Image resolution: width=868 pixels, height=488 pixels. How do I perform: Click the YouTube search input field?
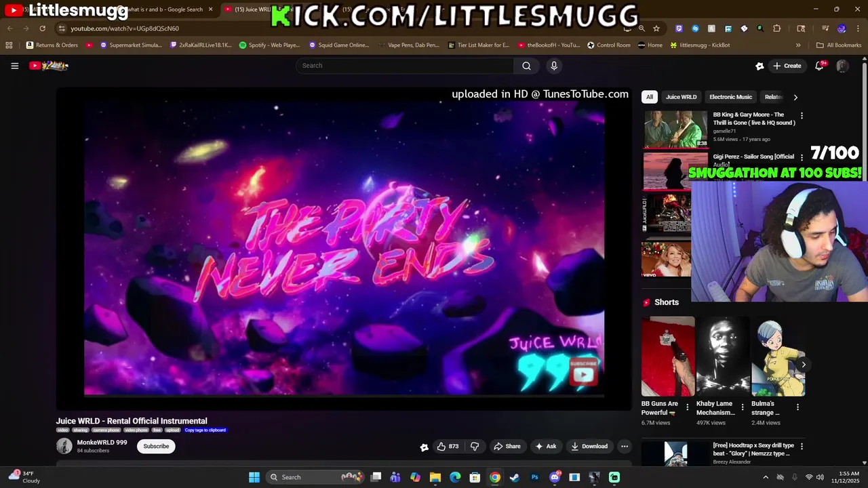click(x=404, y=66)
